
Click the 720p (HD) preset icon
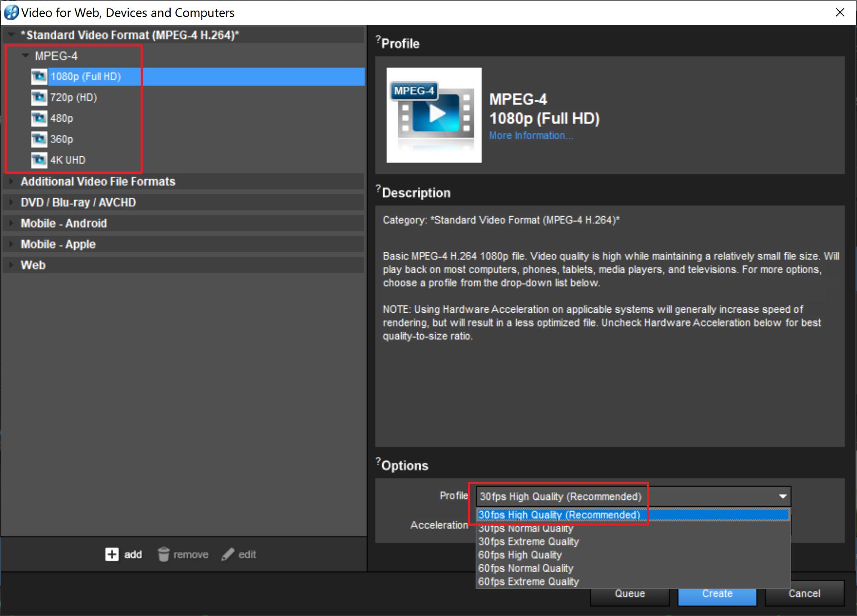[x=39, y=98]
